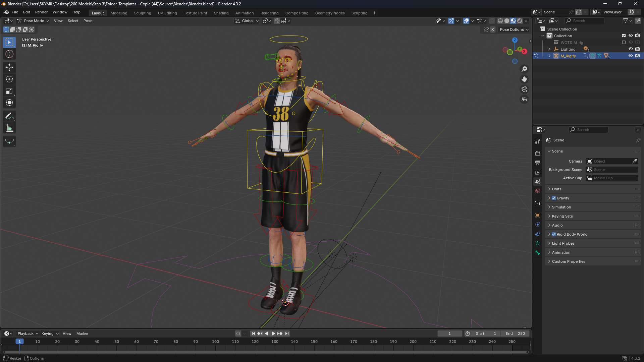Select the Rotate tool
This screenshot has width=644, height=362.
tap(9, 79)
